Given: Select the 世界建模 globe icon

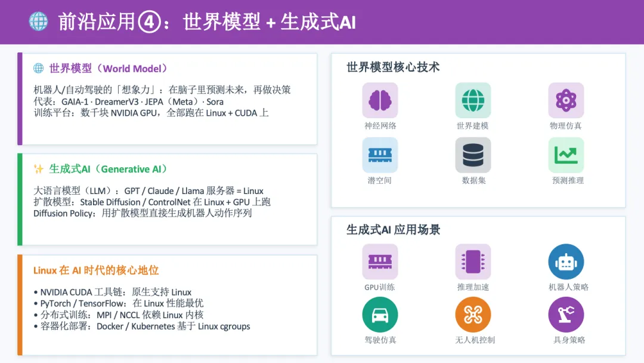Looking at the screenshot, I should 473,100.
